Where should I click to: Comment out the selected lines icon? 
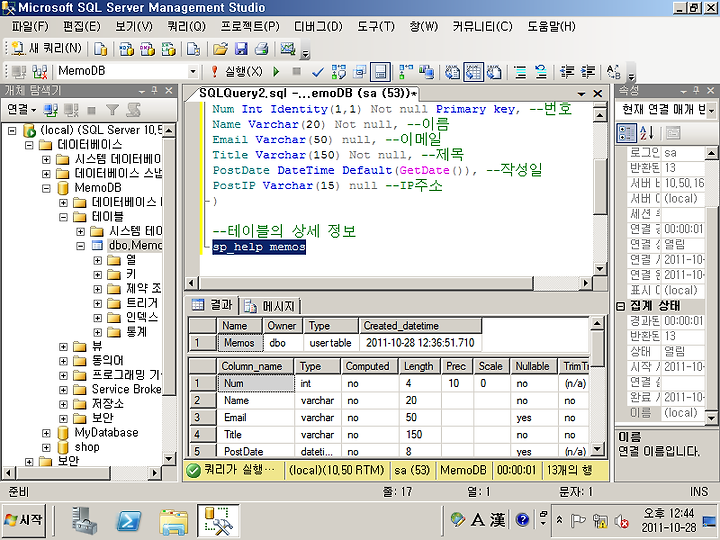click(520, 72)
